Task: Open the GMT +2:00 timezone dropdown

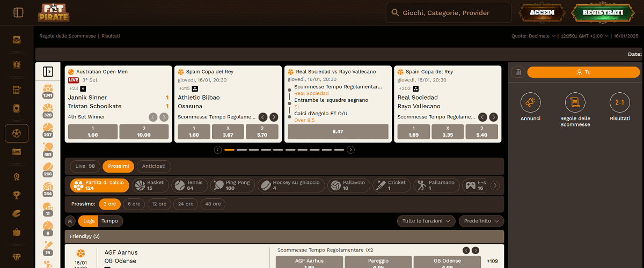Action: (x=586, y=36)
